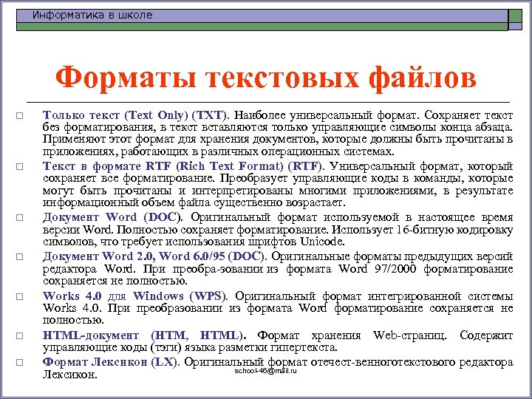This screenshot has width=532, height=399.
Task: Click the phrase "информационный объем файла существенно возрастает"
Action: pyautogui.click(x=194, y=203)
